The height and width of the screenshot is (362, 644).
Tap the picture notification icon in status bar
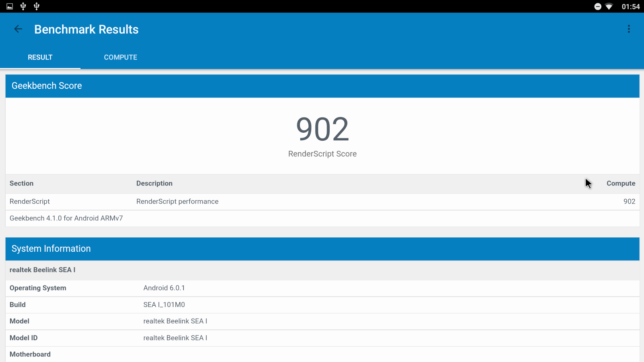pos(10,6)
